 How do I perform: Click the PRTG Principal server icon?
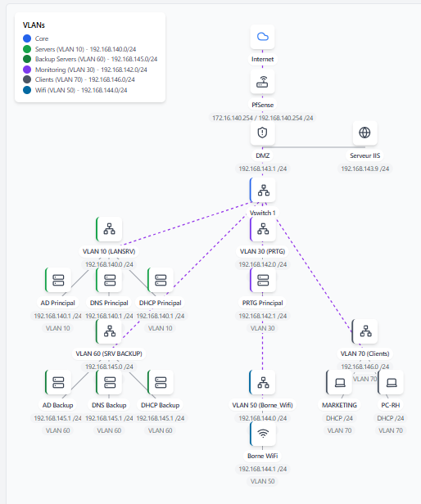coord(263,280)
